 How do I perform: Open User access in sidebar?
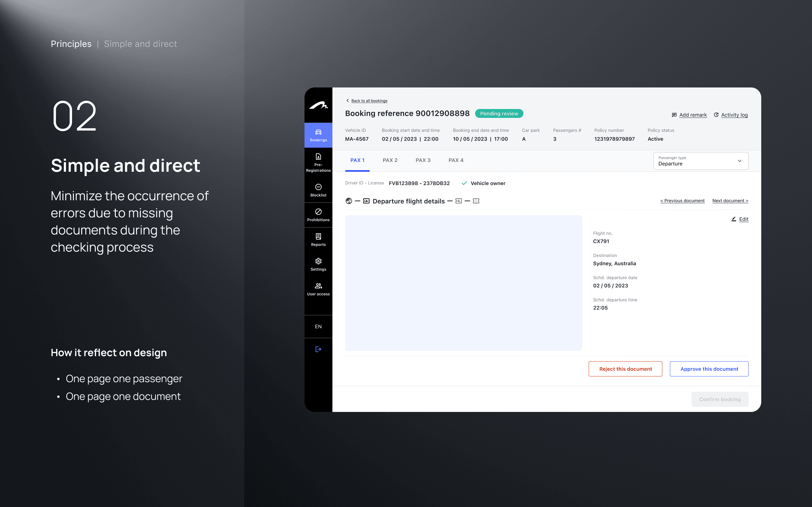point(318,289)
